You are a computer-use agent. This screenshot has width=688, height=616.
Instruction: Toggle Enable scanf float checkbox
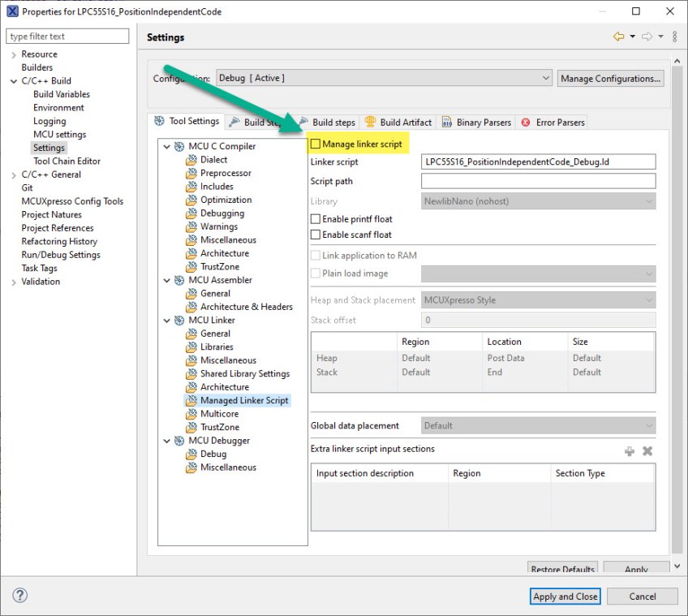click(316, 235)
